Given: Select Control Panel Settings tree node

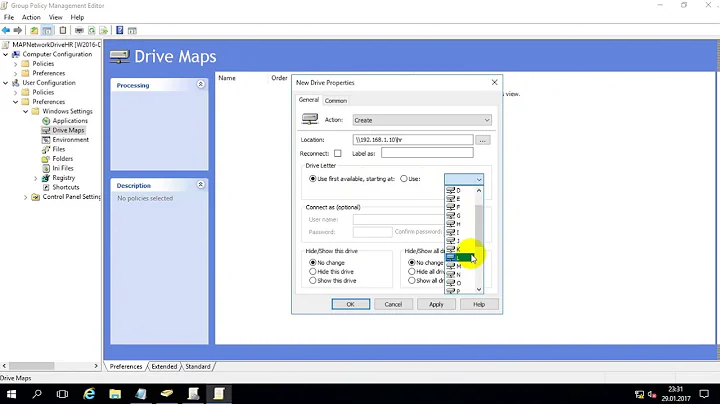Looking at the screenshot, I should 71,197.
